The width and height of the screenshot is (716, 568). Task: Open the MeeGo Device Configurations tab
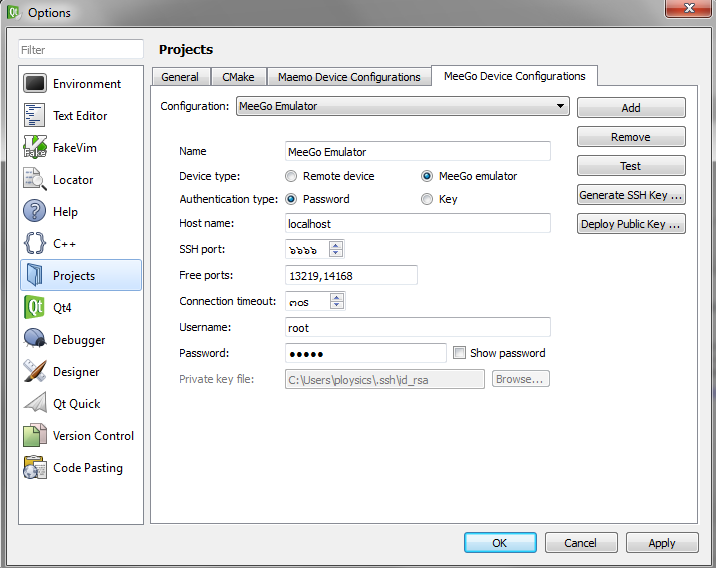pyautogui.click(x=515, y=76)
